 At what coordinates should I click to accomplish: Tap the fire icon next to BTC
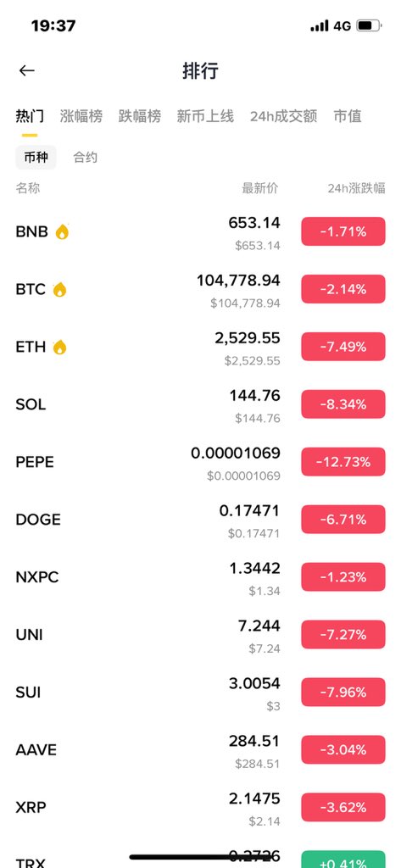click(x=59, y=289)
